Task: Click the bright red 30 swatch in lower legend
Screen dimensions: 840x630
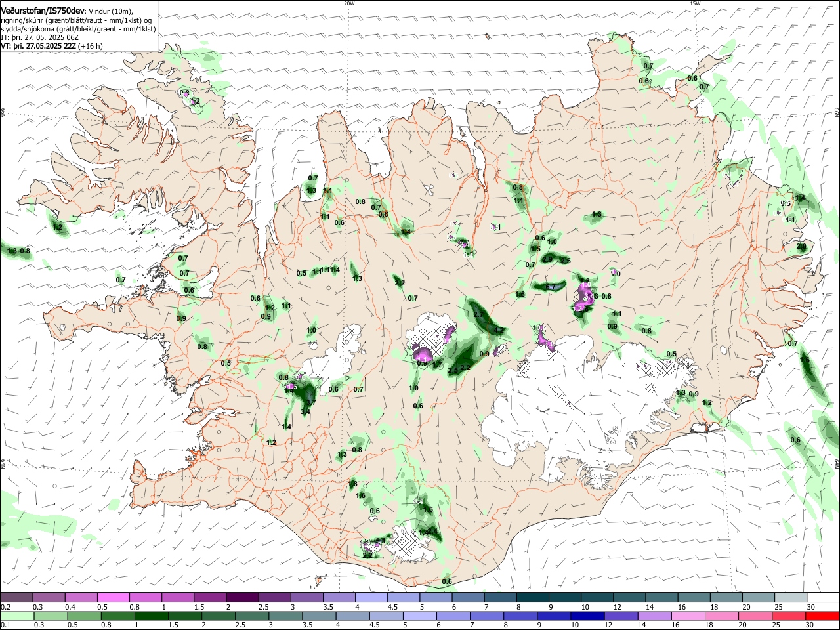Action: click(822, 616)
